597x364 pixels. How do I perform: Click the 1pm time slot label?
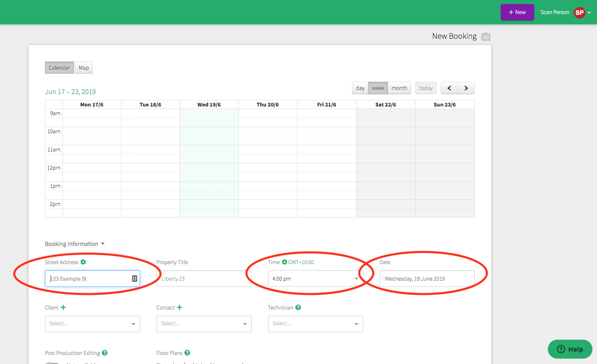click(55, 186)
